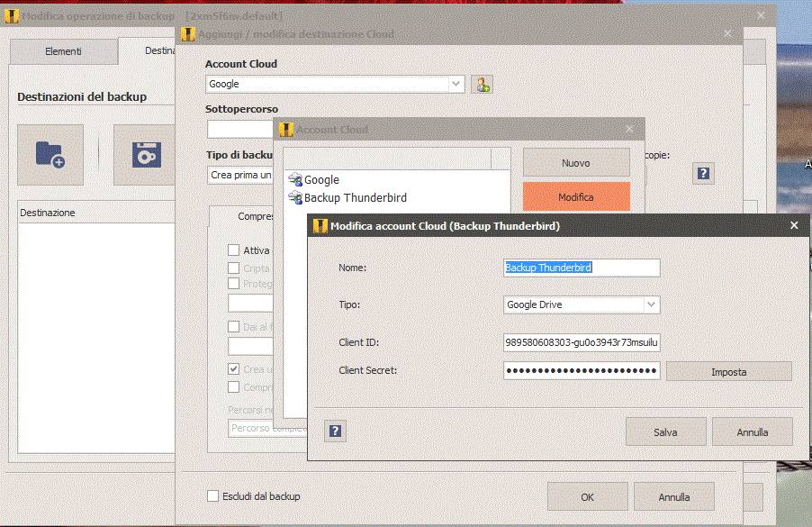Click Salva to save the account

[x=665, y=432]
